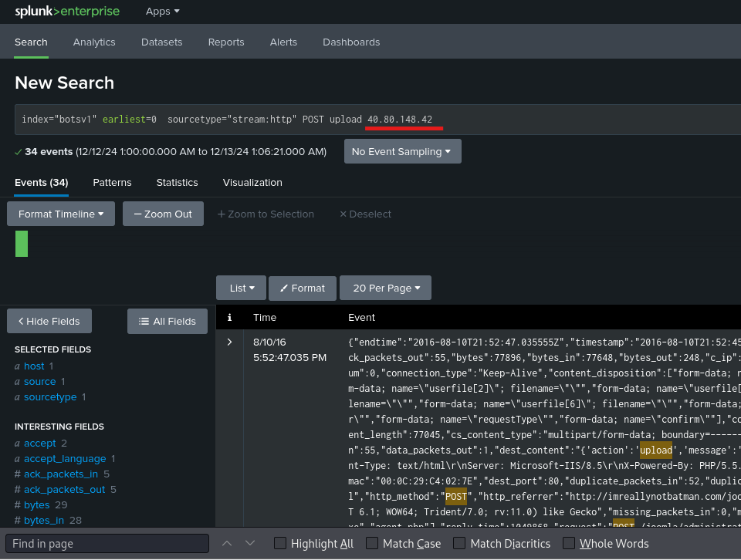The image size is (741, 560).
Task: Click the Time column header
Action: [265, 317]
